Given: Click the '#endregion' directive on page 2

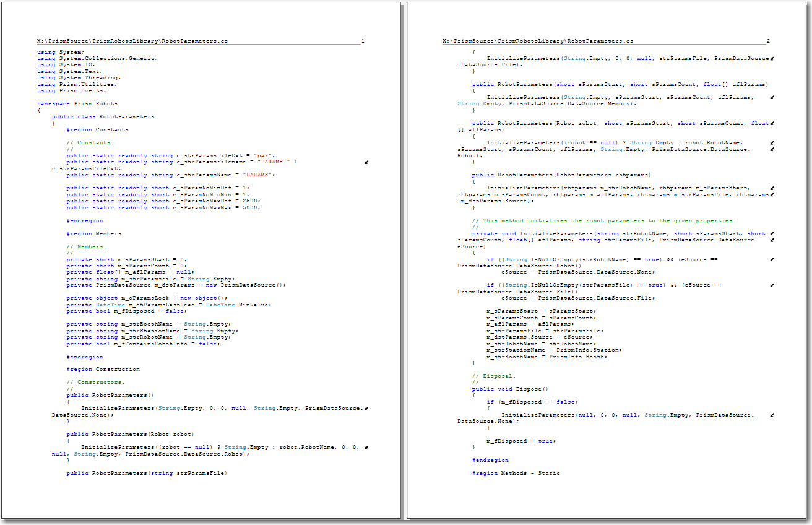Looking at the screenshot, I should click(x=490, y=460).
